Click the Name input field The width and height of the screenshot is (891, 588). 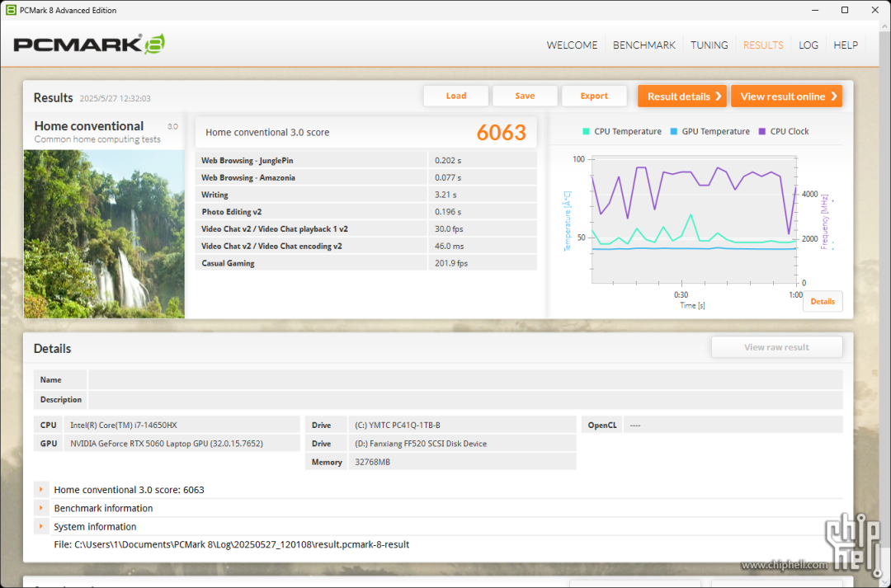[464, 379]
